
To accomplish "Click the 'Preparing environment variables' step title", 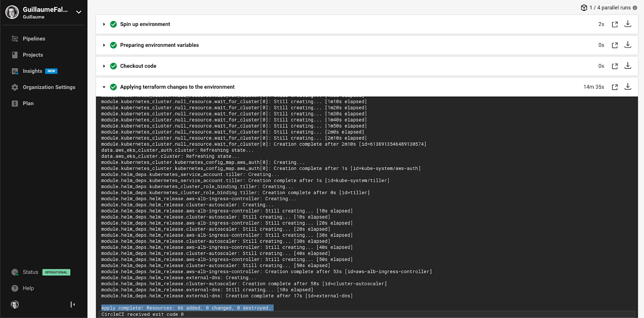I will point(159,45).
